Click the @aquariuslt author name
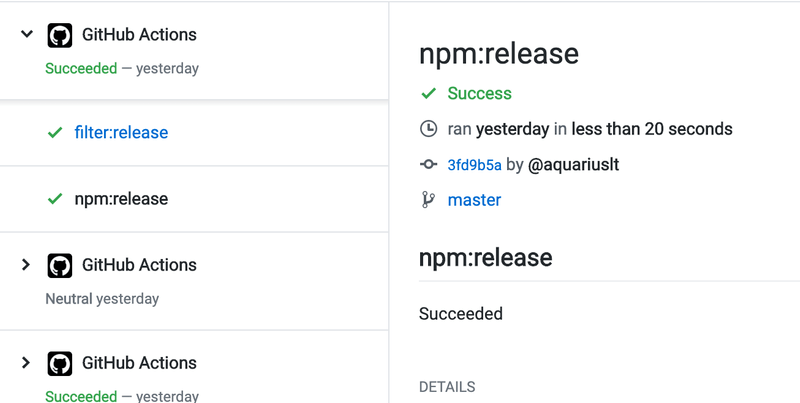This screenshot has height=403, width=800. [573, 165]
